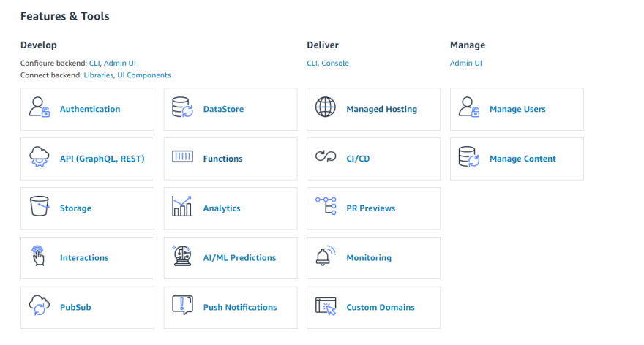
Task: Open the PubSub feature link
Action: (x=75, y=307)
